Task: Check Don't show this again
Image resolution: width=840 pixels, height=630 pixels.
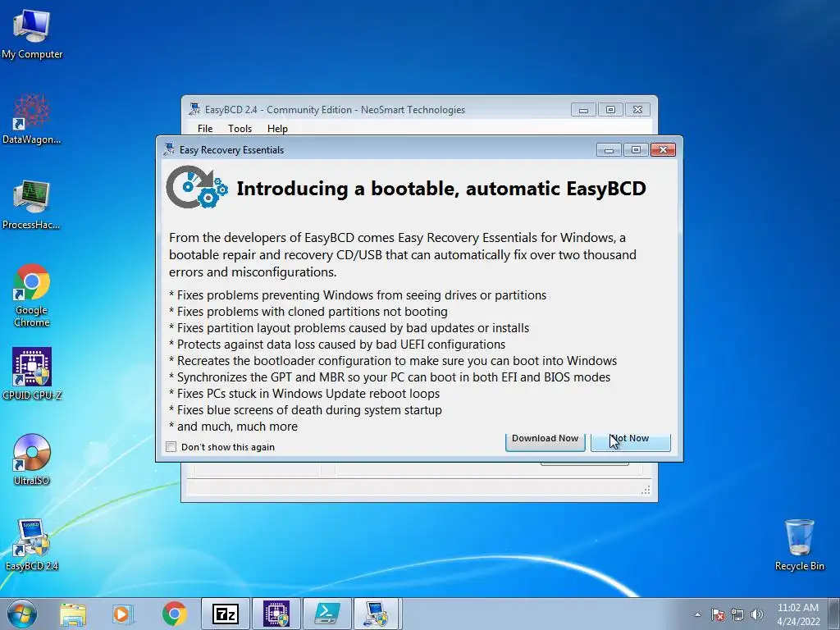Action: [171, 447]
